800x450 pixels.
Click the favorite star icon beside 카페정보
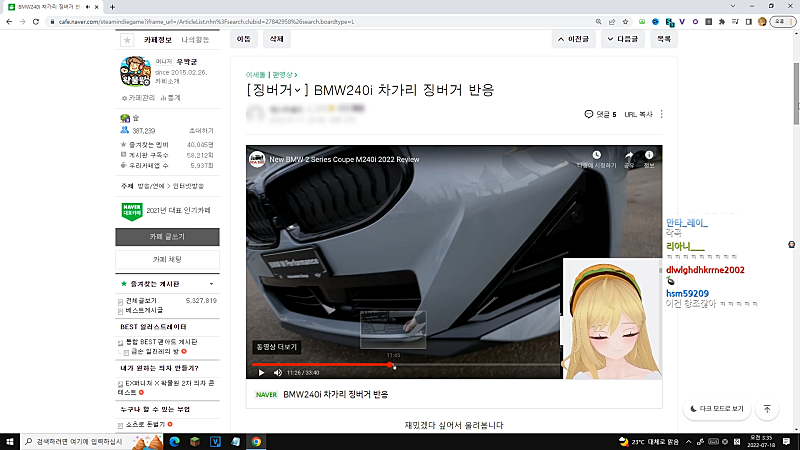[x=127, y=40]
